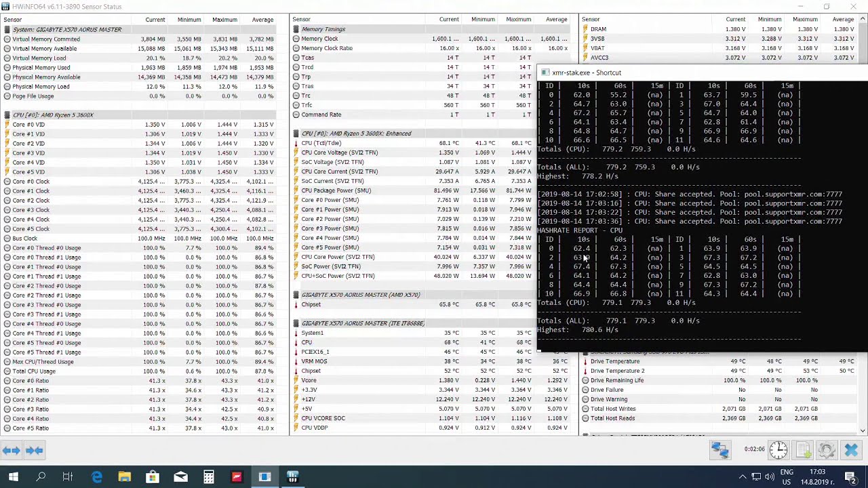
Task: Select the Total CPU Usage row
Action: click(x=139, y=371)
